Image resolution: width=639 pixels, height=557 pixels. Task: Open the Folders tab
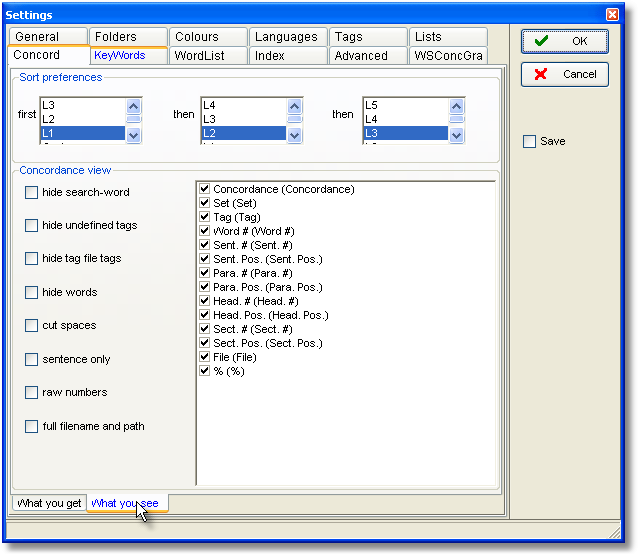128,37
